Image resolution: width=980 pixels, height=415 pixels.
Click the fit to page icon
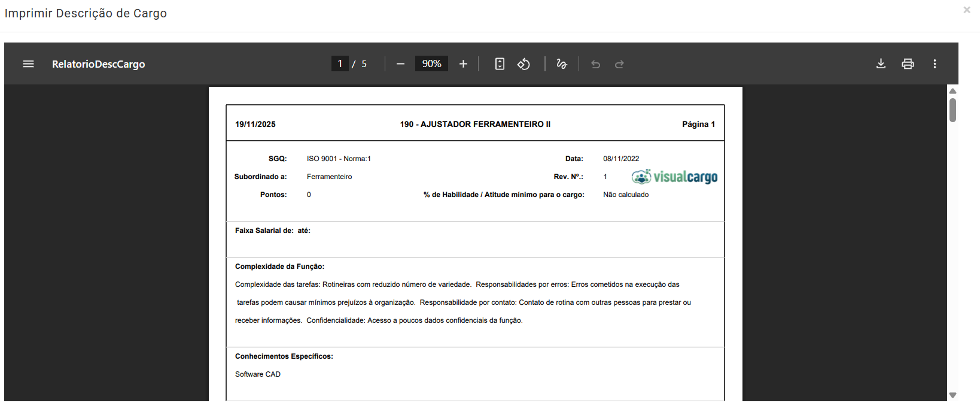tap(500, 64)
